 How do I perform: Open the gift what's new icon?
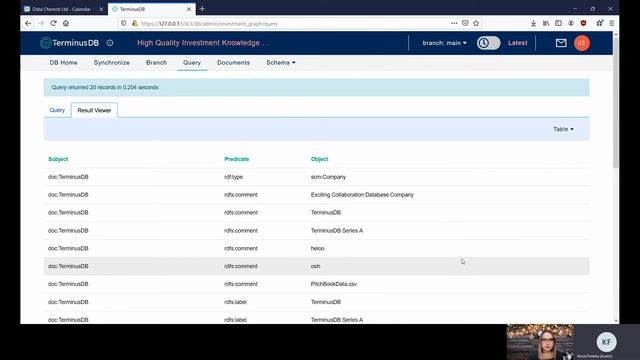click(x=599, y=23)
